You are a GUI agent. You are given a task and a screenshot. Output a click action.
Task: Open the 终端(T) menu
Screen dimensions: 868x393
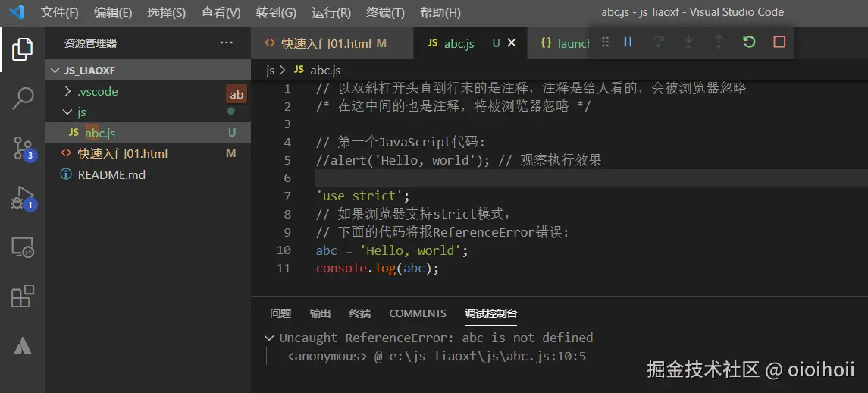[x=385, y=12]
